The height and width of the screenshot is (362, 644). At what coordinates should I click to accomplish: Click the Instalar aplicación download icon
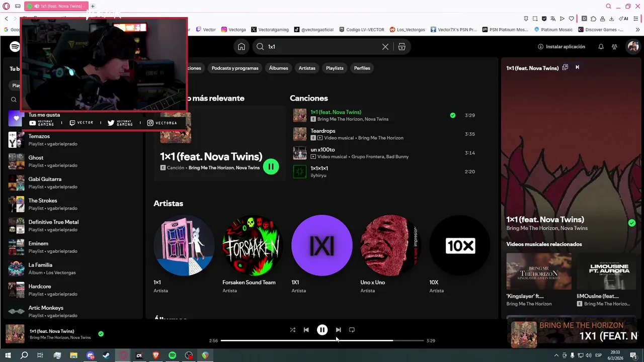point(541,47)
